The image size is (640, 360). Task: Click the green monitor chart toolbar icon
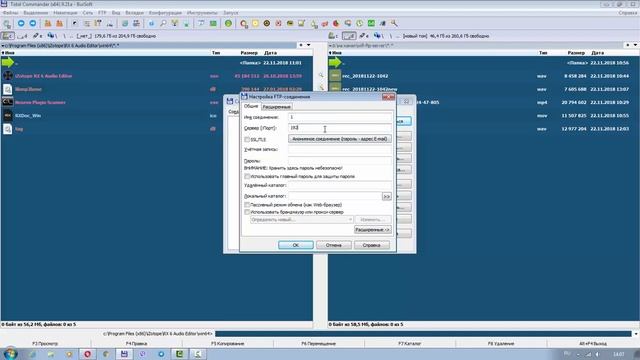pos(371,24)
